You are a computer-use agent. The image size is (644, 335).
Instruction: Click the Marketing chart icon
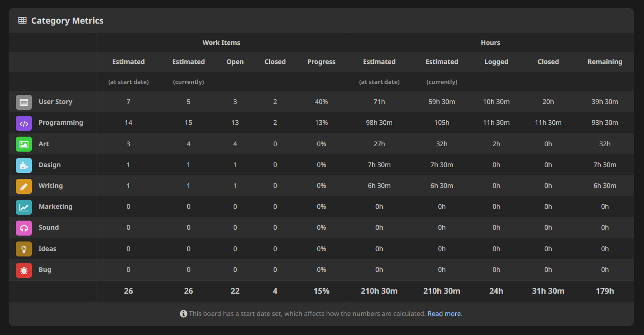click(24, 207)
